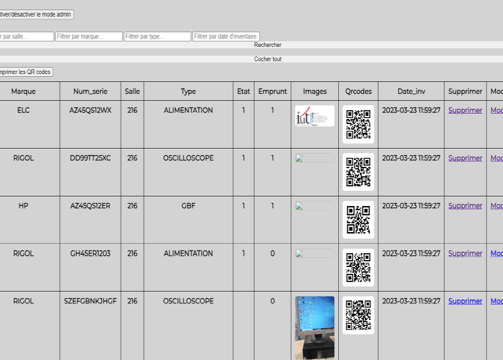This screenshot has width=503, height=360.
Task: Open the IUT logo image thumbnail
Action: pyautogui.click(x=315, y=116)
